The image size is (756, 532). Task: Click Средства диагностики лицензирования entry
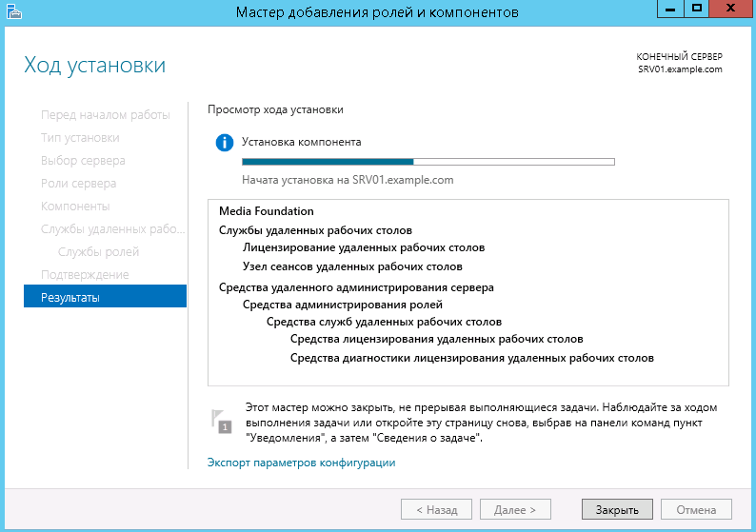tap(472, 358)
